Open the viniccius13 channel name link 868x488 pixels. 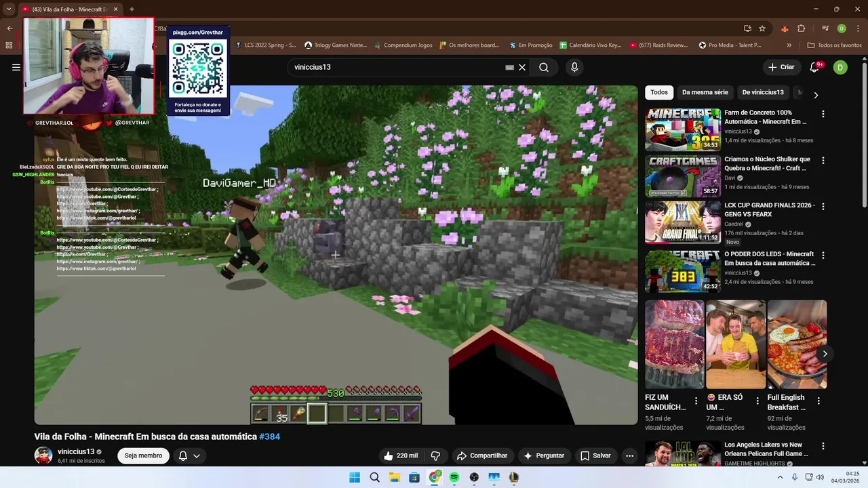pos(76,451)
